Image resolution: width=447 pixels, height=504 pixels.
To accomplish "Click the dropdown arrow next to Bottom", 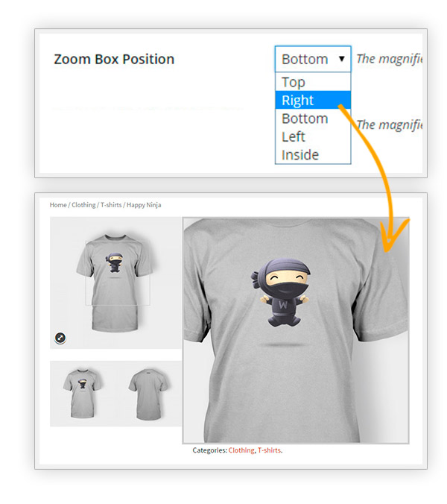I will [x=342, y=59].
